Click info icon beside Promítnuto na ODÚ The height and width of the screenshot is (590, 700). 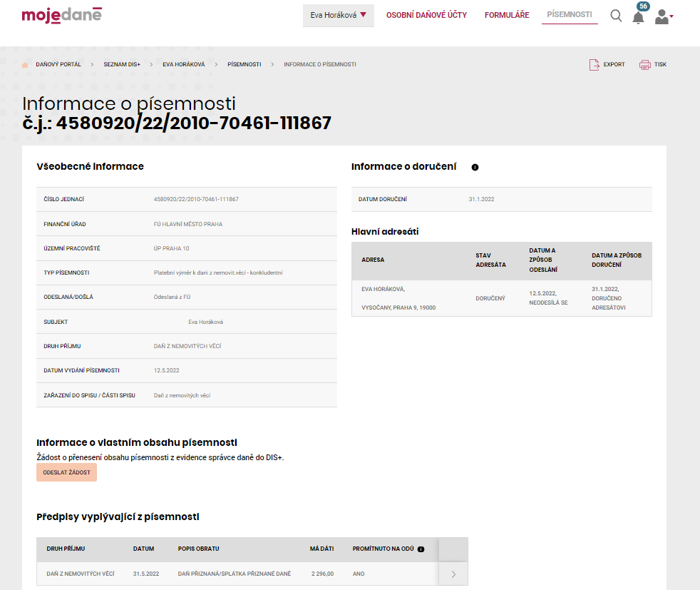421,549
